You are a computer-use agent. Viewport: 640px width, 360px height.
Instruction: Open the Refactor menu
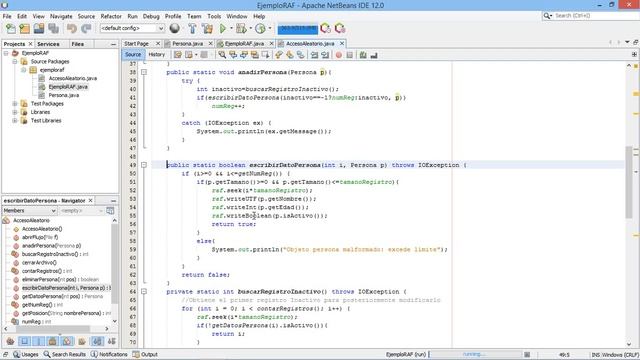coord(111,16)
